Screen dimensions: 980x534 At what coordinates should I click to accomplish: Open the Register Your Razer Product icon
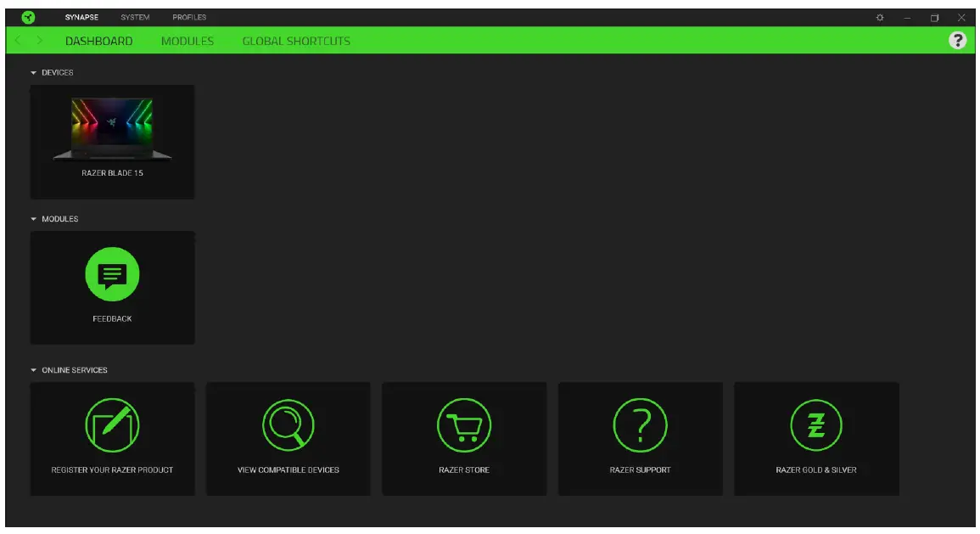click(113, 425)
